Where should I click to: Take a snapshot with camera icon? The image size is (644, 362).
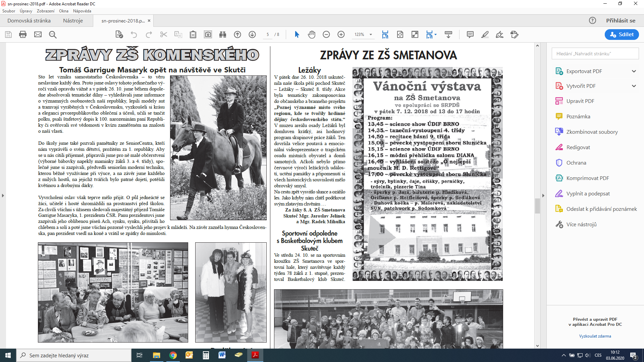pos(208,35)
